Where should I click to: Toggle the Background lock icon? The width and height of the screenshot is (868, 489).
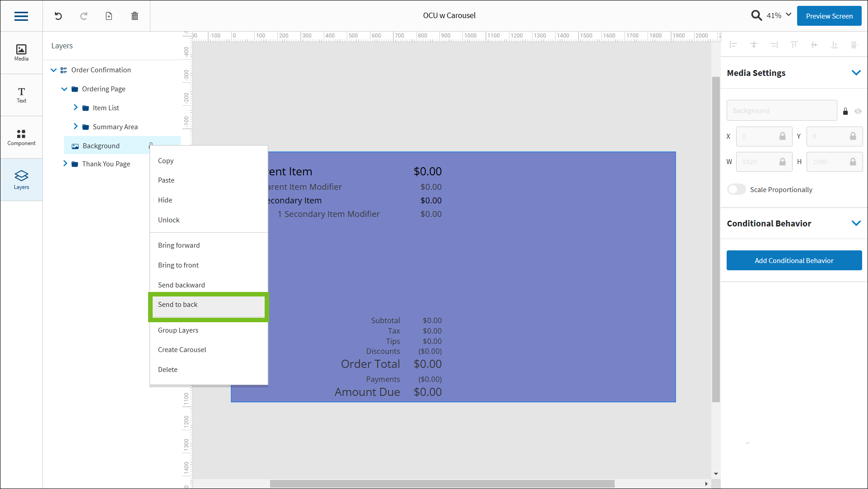(x=845, y=111)
